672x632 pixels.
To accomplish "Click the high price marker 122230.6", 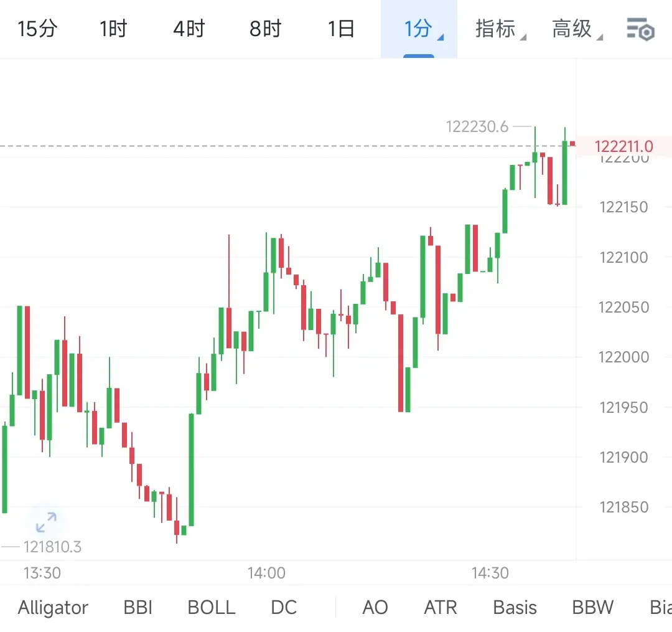I will [477, 126].
